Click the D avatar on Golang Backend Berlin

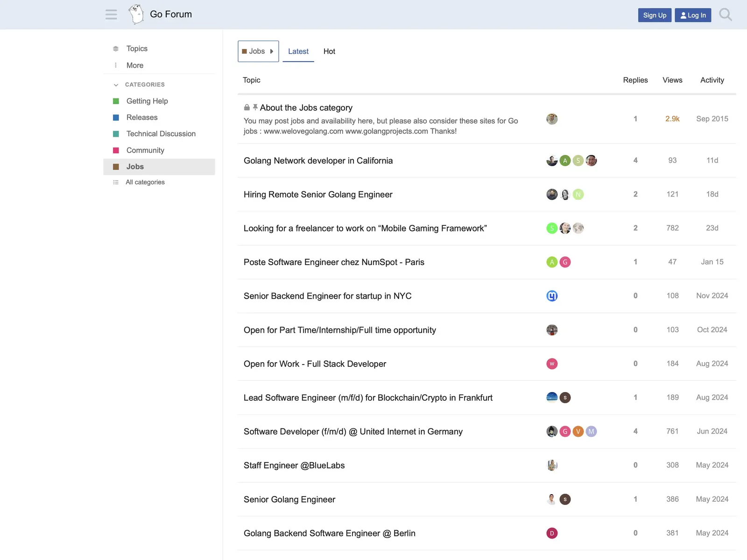[552, 533]
